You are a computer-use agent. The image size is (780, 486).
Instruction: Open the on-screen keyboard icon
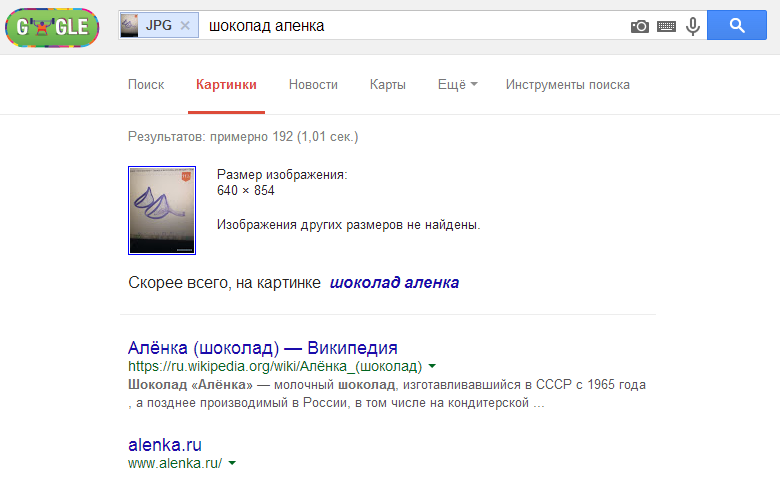click(x=666, y=26)
